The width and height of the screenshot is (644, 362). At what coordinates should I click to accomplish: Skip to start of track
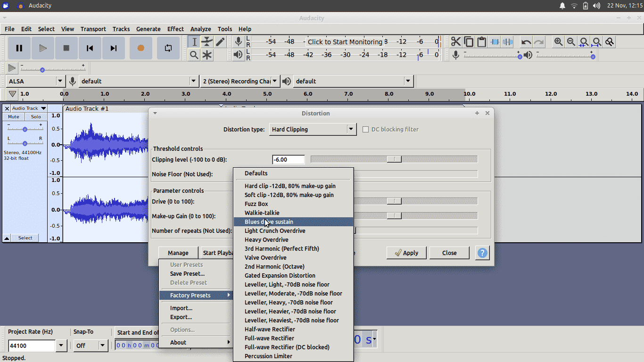click(90, 48)
